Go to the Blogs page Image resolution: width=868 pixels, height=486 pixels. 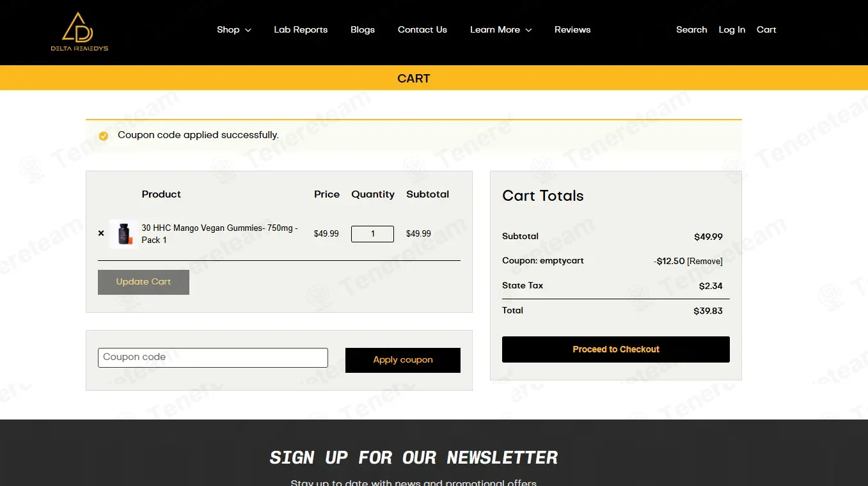click(363, 29)
